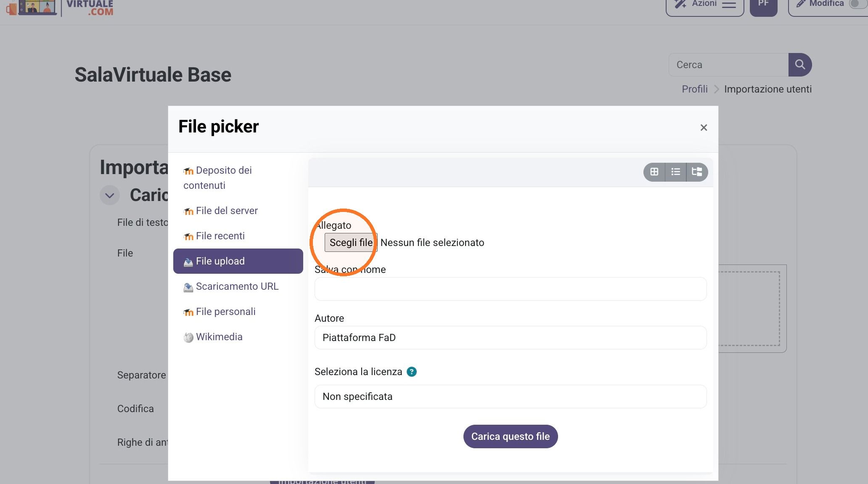Open the Profili breadcrumb link

point(695,89)
